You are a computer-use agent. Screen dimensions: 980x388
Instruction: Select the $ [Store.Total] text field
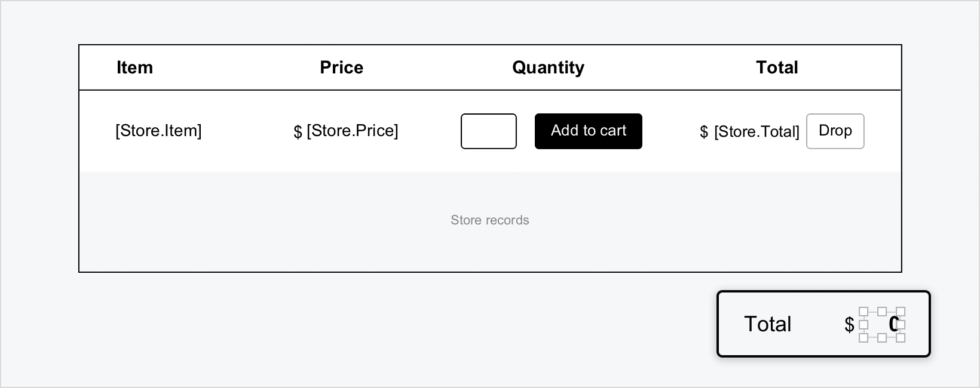click(749, 131)
